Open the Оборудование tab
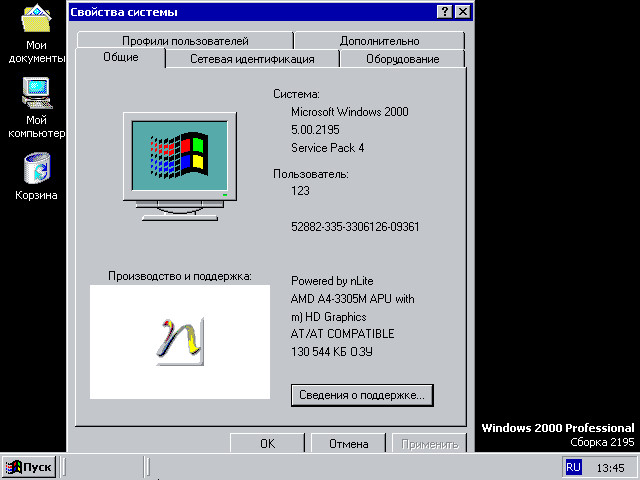The width and height of the screenshot is (640, 480). 402,59
